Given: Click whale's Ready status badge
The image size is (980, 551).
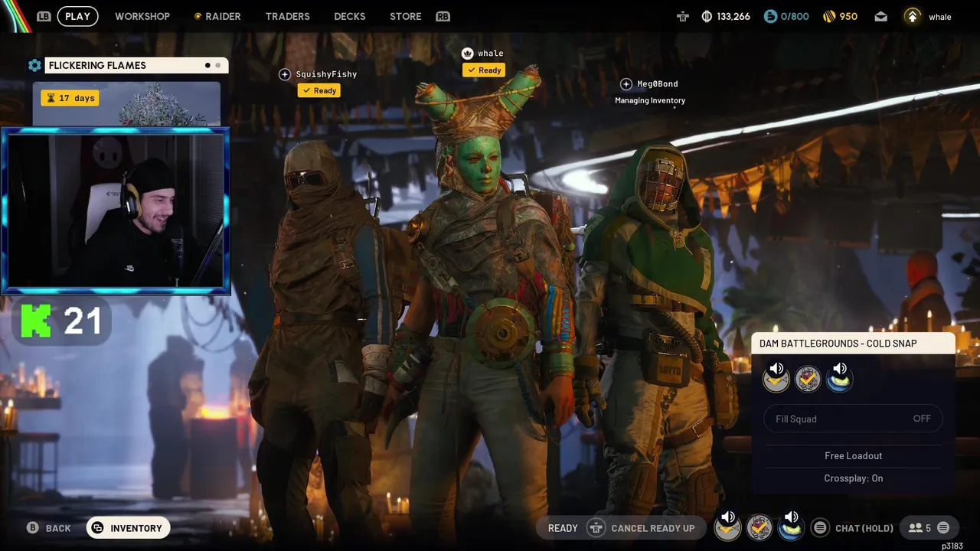Looking at the screenshot, I should [484, 70].
